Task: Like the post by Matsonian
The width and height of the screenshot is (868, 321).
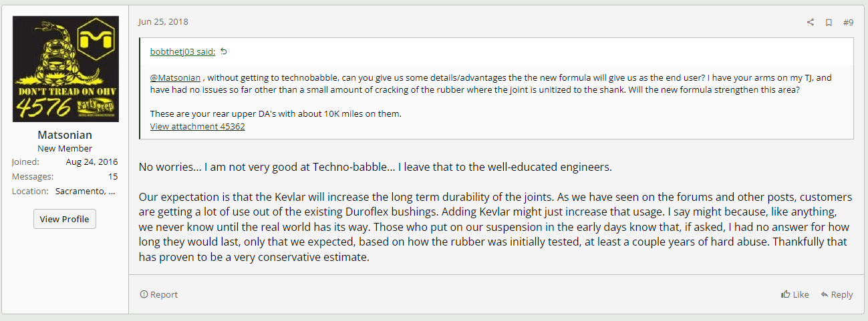Action: (x=794, y=294)
